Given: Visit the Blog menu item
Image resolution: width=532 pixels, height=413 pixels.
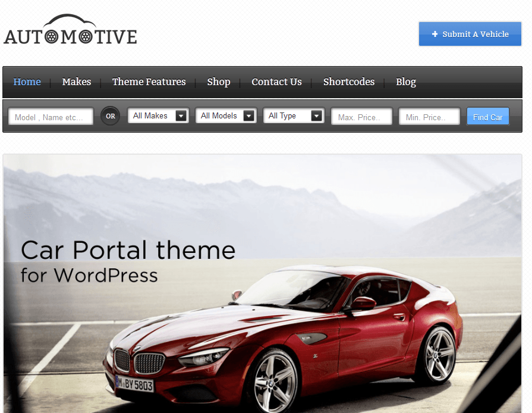Looking at the screenshot, I should click(406, 82).
